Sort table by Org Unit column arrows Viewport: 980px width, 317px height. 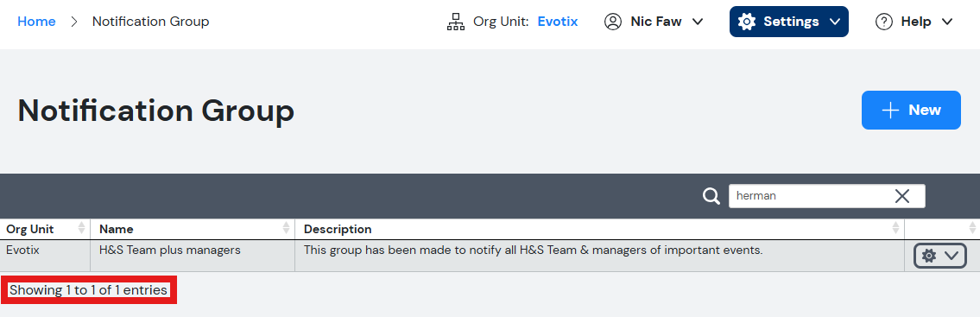coord(81,228)
